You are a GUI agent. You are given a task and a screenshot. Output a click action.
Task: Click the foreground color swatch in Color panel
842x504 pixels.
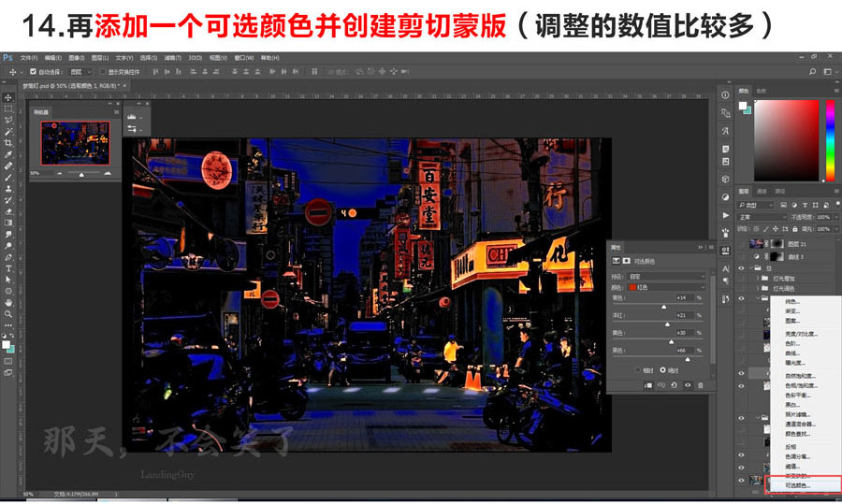(743, 106)
